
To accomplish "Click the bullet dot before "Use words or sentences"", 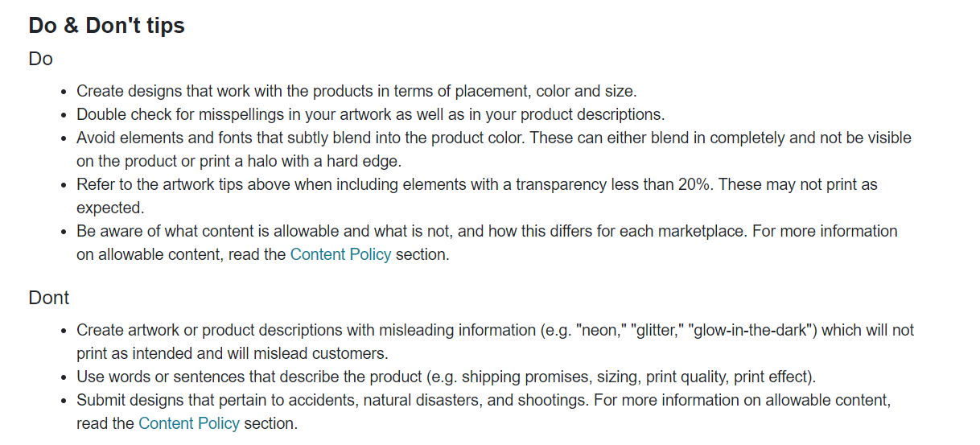I will [64, 377].
